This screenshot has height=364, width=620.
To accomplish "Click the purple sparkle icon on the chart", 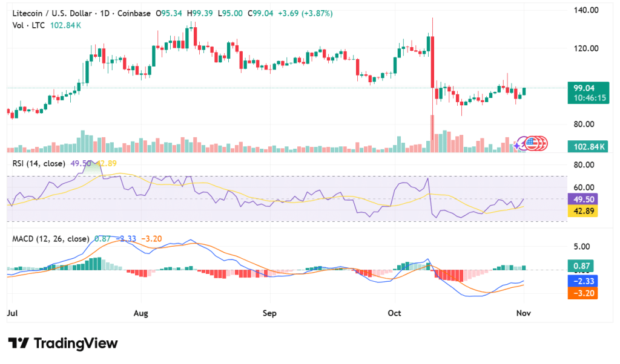I will tap(516, 145).
